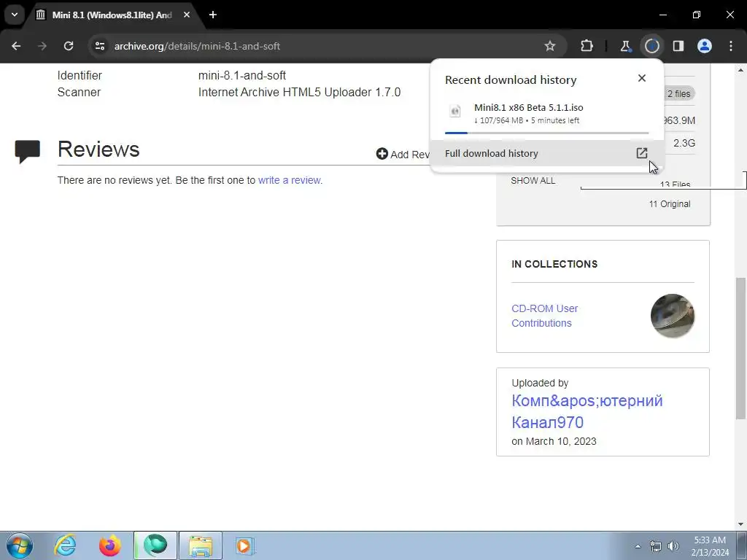Launch Firefox from the taskbar

click(109, 545)
